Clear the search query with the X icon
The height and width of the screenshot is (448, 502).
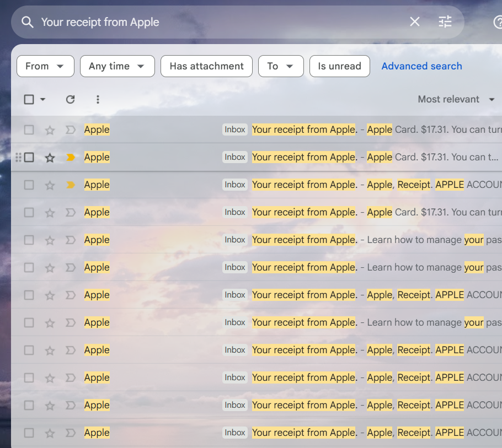(x=415, y=21)
